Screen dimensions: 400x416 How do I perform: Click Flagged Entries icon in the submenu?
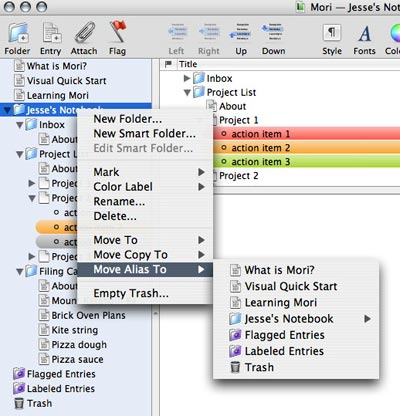click(x=235, y=335)
